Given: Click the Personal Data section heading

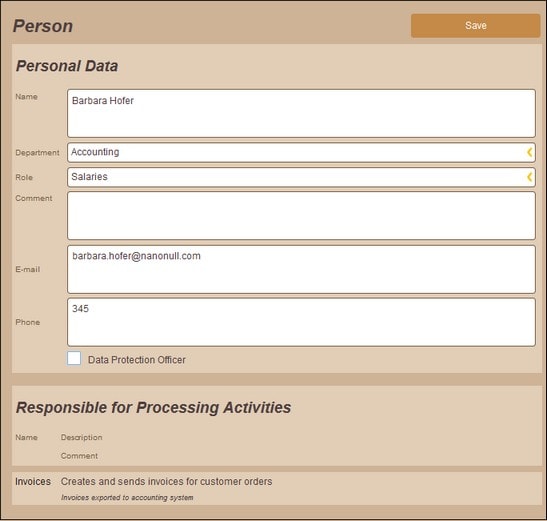Looking at the screenshot, I should (x=67, y=66).
